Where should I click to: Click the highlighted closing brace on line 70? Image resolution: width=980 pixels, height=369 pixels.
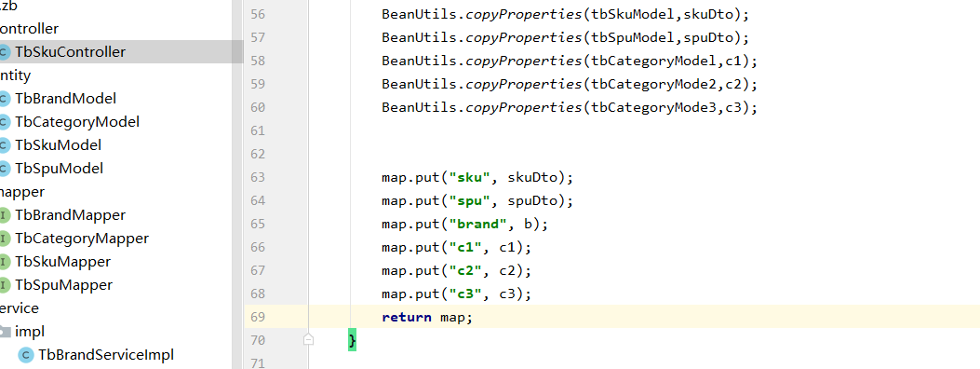tap(352, 339)
